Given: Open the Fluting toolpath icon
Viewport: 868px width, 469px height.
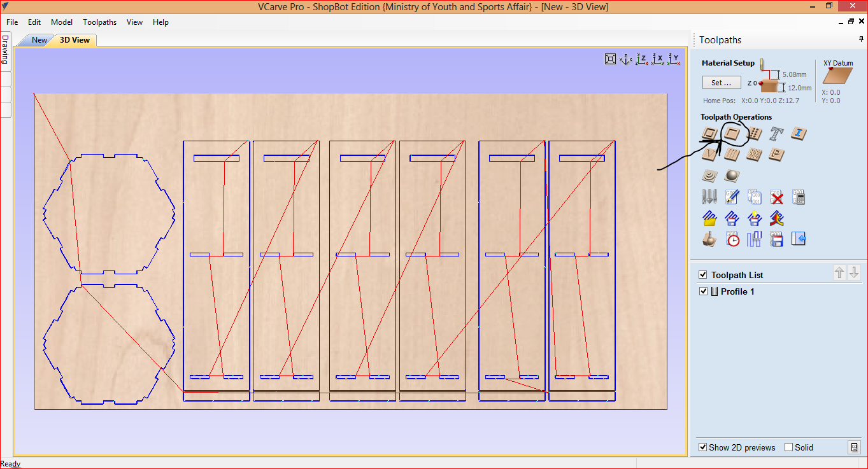Looking at the screenshot, I should point(732,155).
